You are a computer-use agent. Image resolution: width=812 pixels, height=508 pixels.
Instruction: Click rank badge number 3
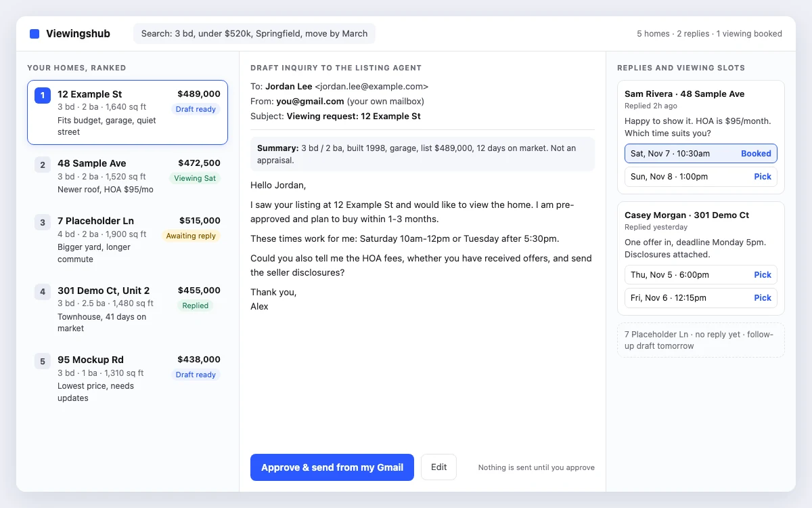point(43,222)
